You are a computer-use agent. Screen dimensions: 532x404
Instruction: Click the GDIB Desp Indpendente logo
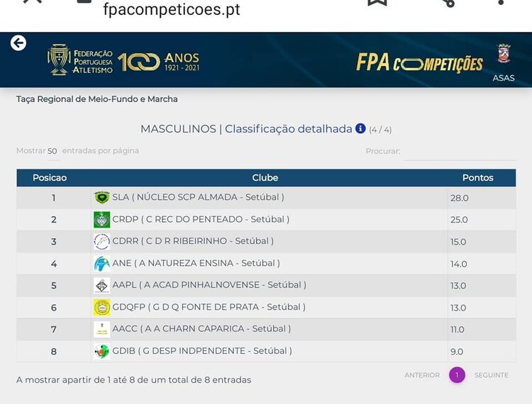101,352
